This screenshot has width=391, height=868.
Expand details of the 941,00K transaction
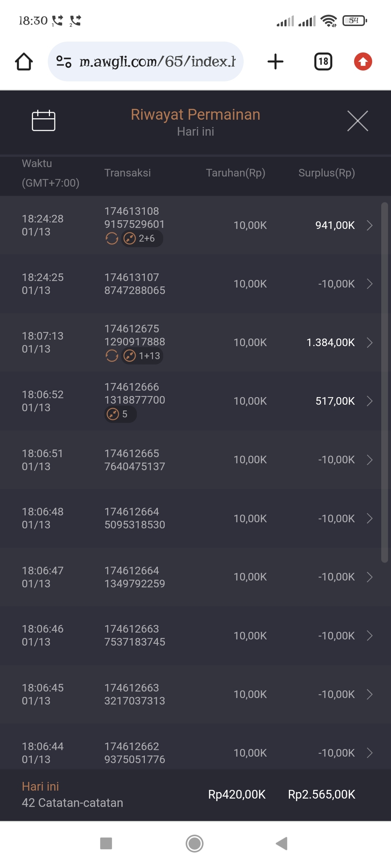tap(369, 225)
